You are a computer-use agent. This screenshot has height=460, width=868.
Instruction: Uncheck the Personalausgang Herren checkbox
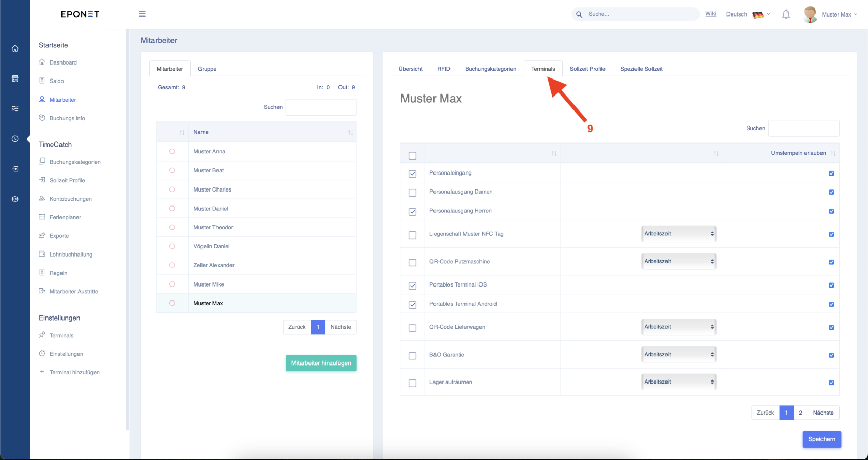pyautogui.click(x=412, y=212)
